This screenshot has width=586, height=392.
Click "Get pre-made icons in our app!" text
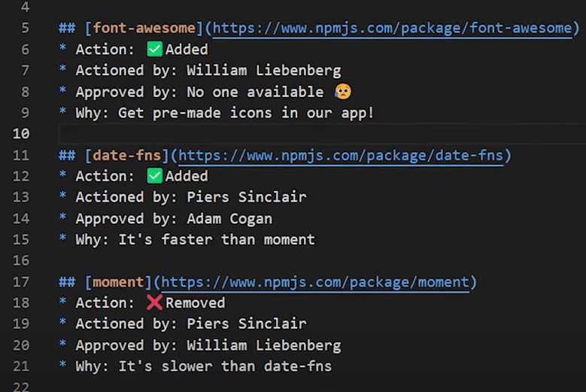pyautogui.click(x=247, y=113)
